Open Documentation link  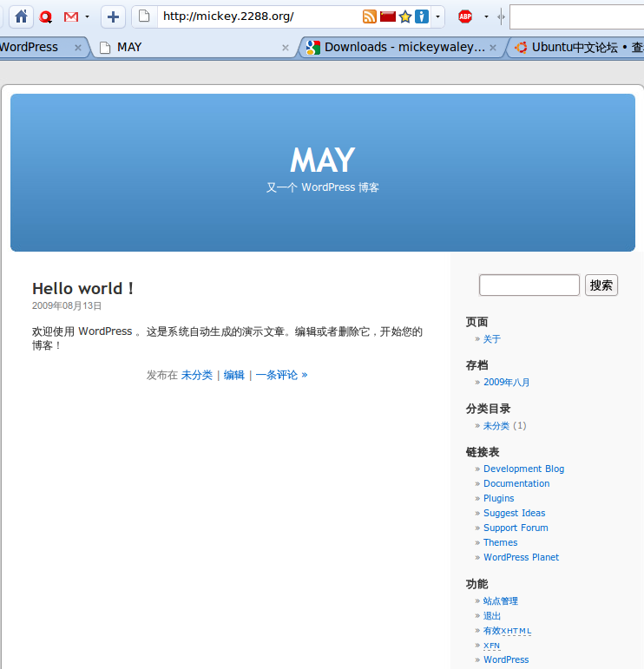[516, 484]
